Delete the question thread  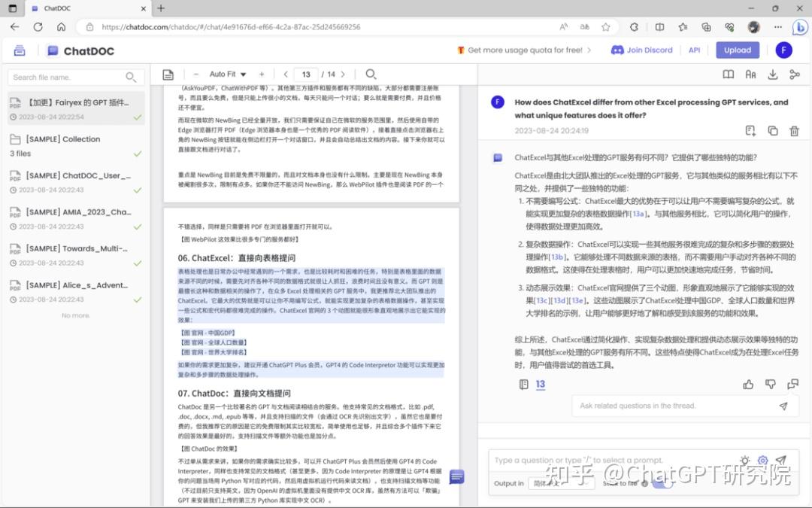[x=795, y=131]
